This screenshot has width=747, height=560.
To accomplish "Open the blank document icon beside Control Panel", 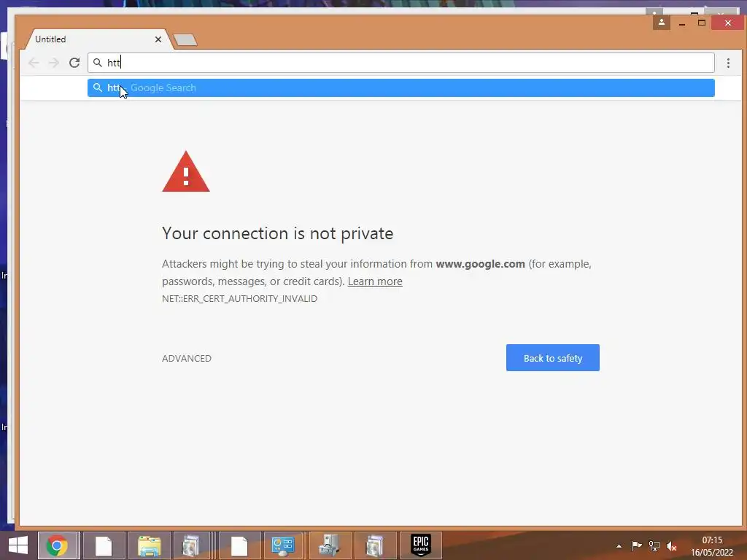I will 239,545.
